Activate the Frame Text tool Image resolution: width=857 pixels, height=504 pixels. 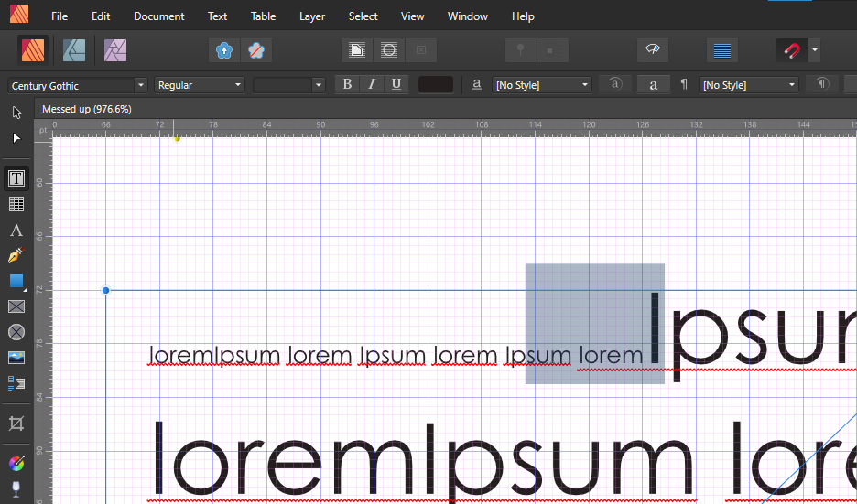pyautogui.click(x=16, y=178)
